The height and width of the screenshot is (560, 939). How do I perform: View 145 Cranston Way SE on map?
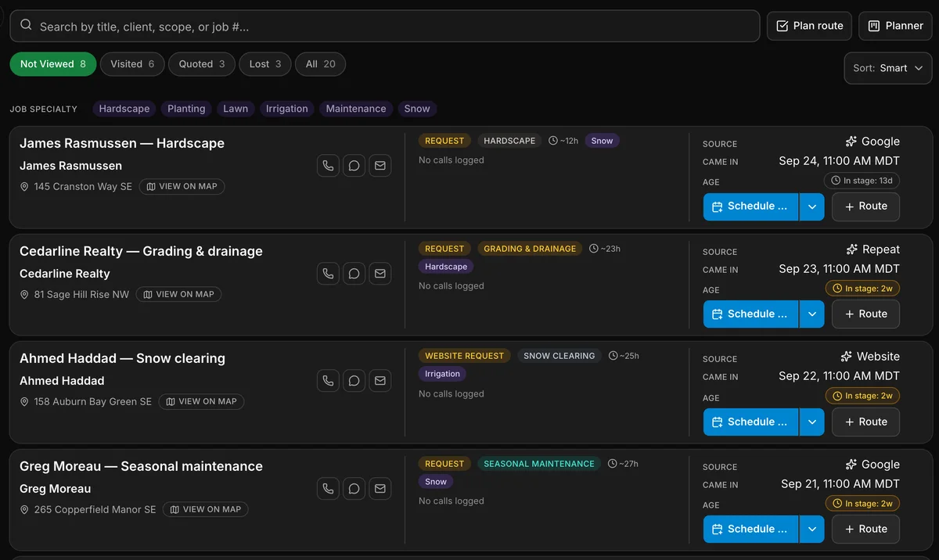[182, 187]
